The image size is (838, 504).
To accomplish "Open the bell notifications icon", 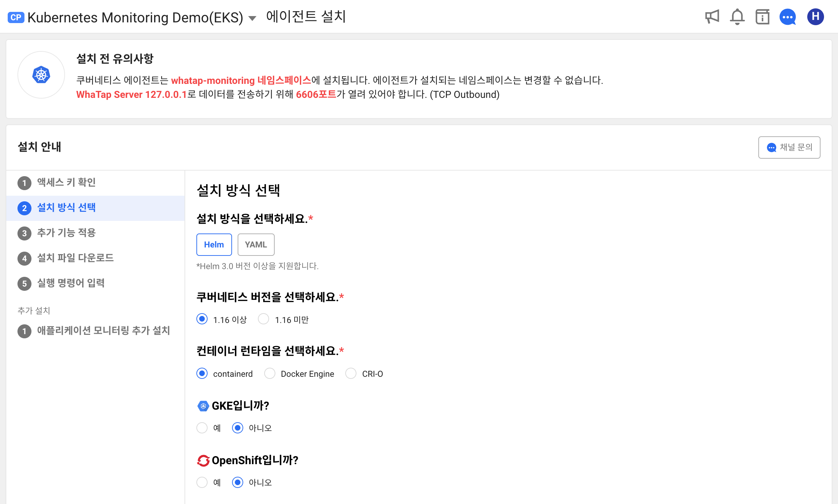I will pos(737,17).
